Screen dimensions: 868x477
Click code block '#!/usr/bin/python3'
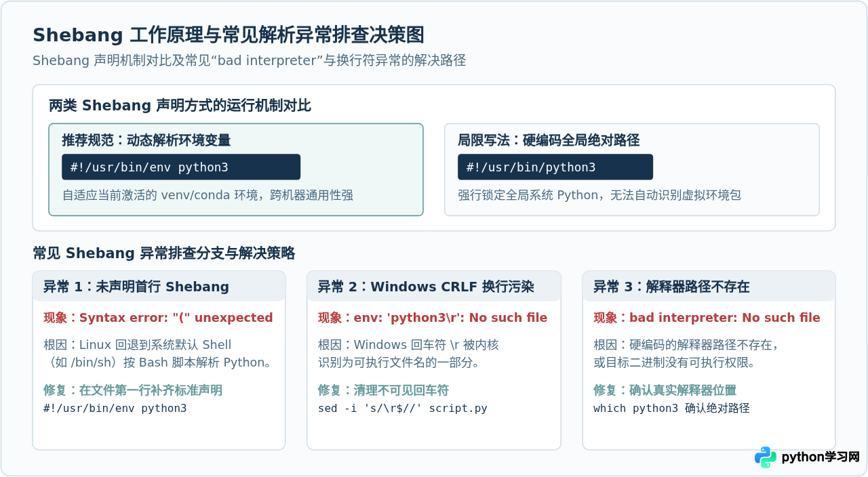pos(555,167)
